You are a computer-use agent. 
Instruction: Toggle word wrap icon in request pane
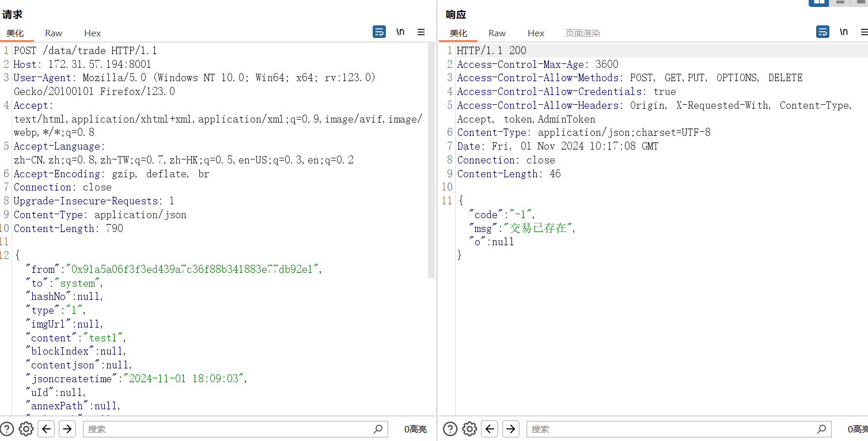click(x=379, y=32)
